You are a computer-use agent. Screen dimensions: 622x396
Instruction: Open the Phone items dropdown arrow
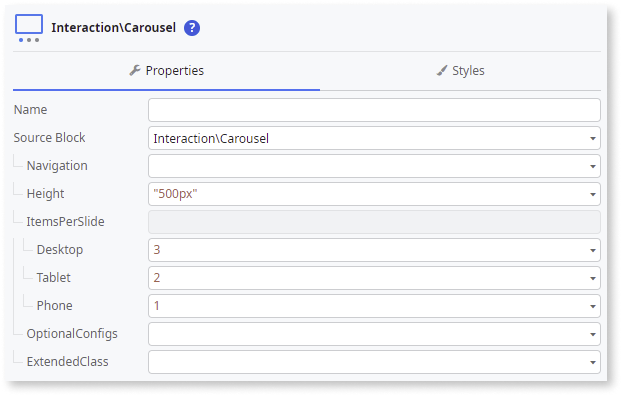(x=593, y=306)
